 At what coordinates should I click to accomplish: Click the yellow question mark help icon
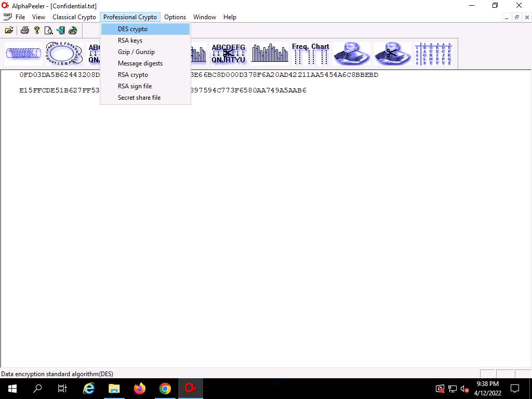36,30
